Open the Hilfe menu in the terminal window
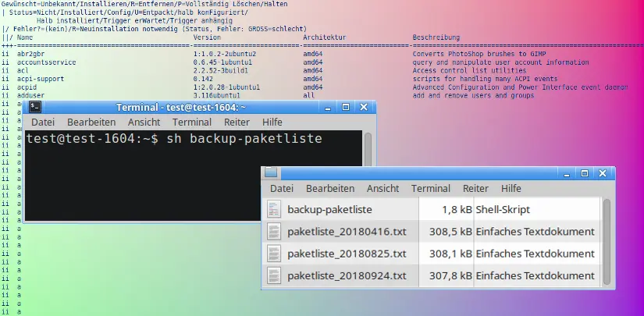Viewport: 644px width, 316px height. coord(272,122)
